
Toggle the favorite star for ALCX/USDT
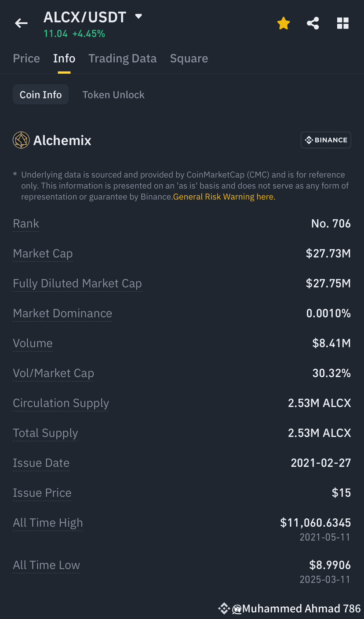coord(284,23)
